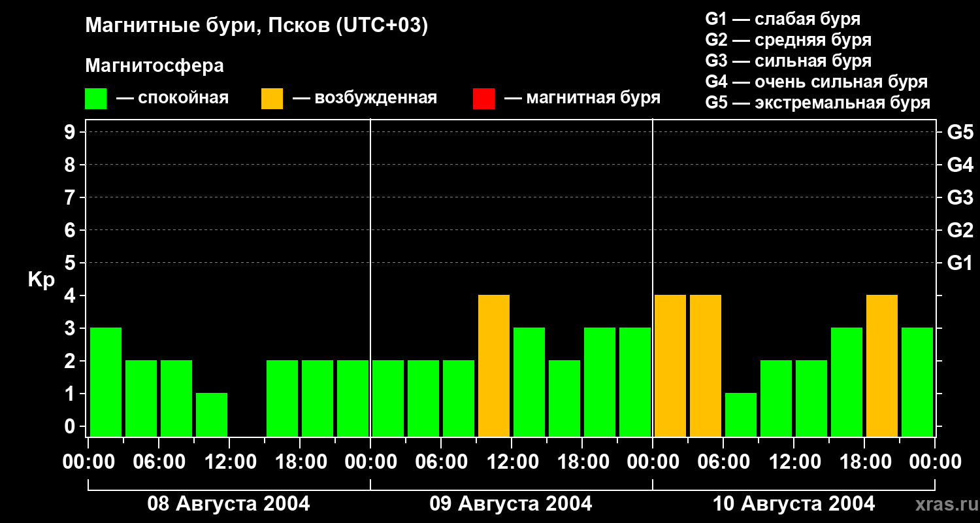Click the orange 'возбужденная' legend swatch
Viewport: 980px width, 523px height.
(272, 99)
